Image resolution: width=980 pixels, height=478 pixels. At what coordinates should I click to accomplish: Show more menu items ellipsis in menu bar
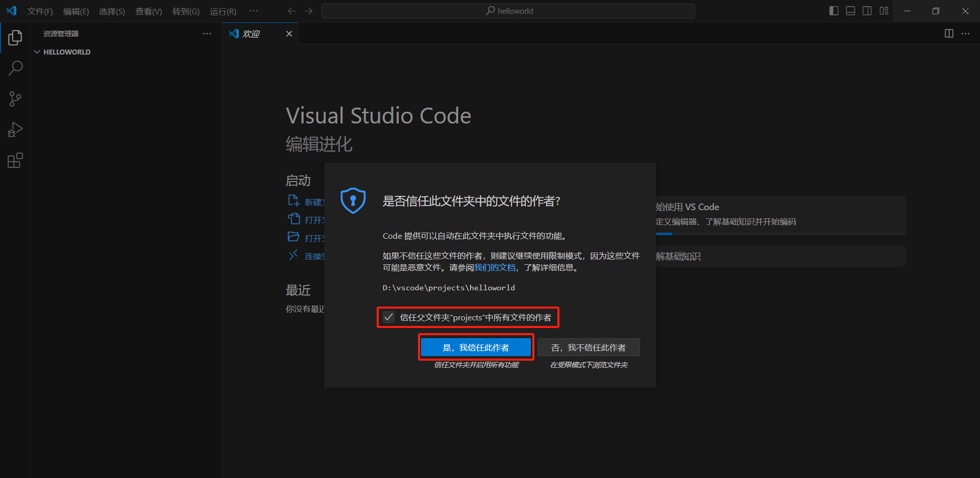click(254, 11)
